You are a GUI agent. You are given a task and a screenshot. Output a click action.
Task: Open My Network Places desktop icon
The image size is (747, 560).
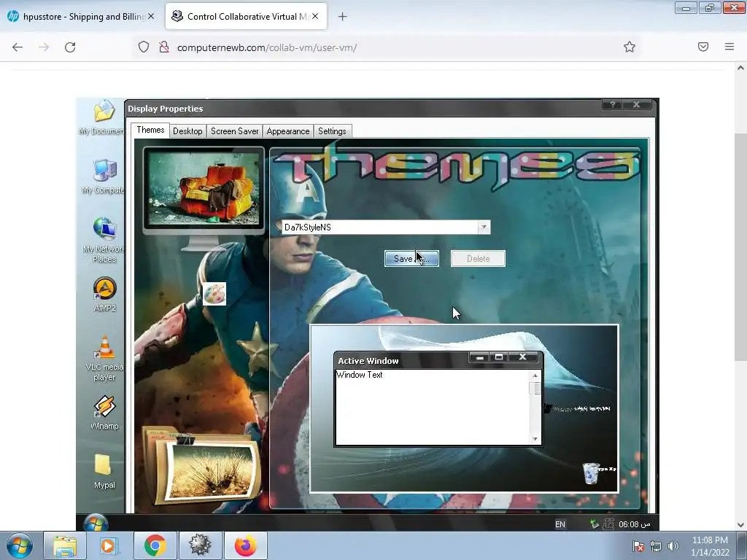click(104, 239)
